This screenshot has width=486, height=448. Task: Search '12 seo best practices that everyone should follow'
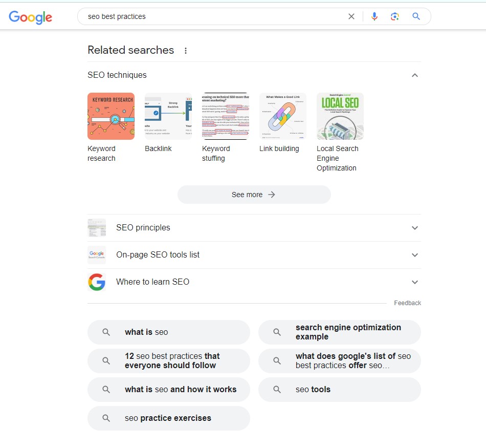coord(168,361)
